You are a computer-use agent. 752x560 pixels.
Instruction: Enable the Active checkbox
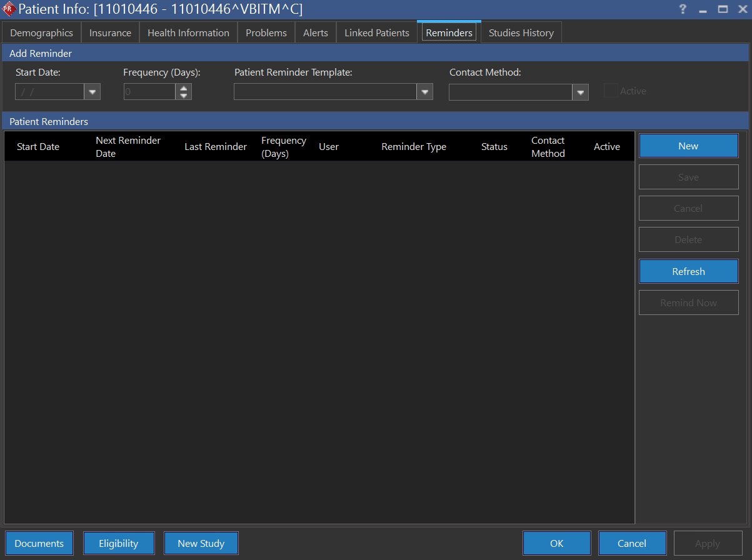610,91
